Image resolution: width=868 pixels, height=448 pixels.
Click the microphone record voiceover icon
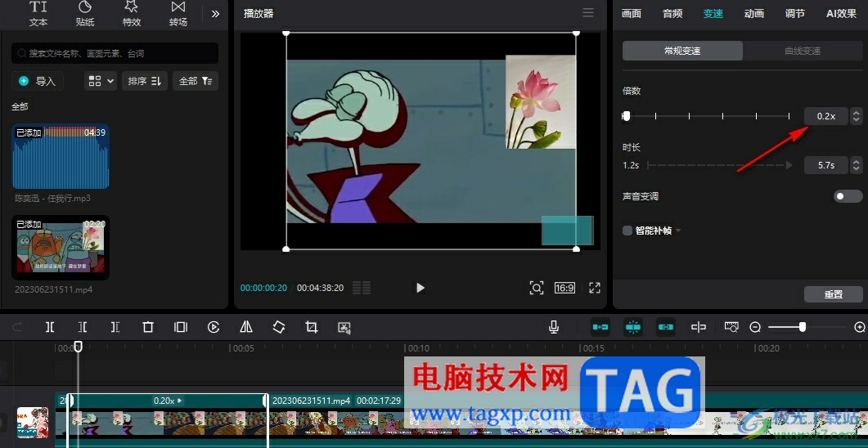(554, 327)
